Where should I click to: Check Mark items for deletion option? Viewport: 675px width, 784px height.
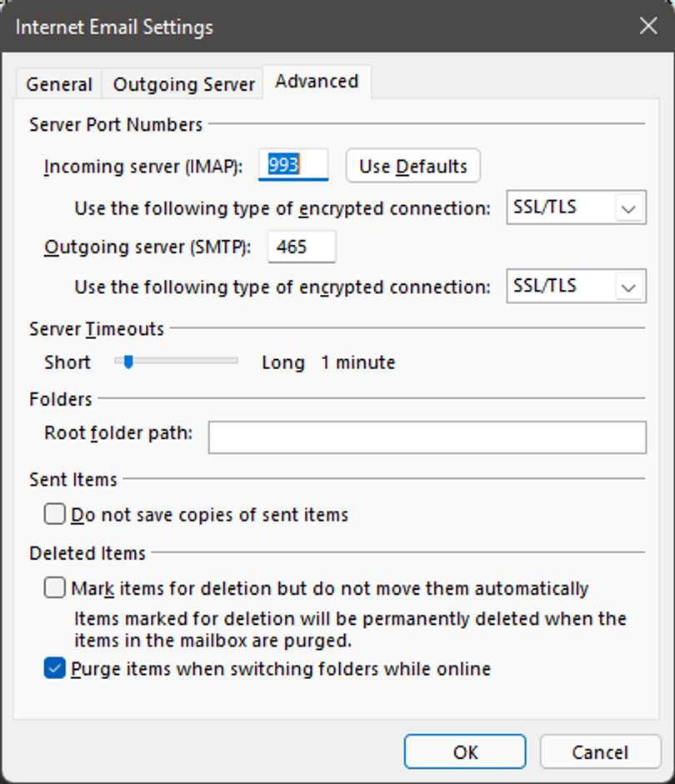(x=55, y=589)
